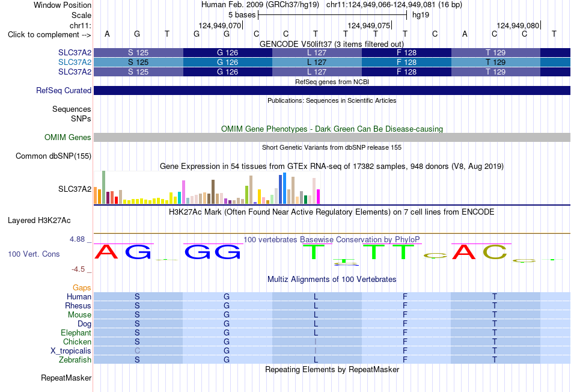The height and width of the screenshot is (392, 571).
Task: Click the dark blue RefSeq Curated gene bar
Action: (x=332, y=90)
